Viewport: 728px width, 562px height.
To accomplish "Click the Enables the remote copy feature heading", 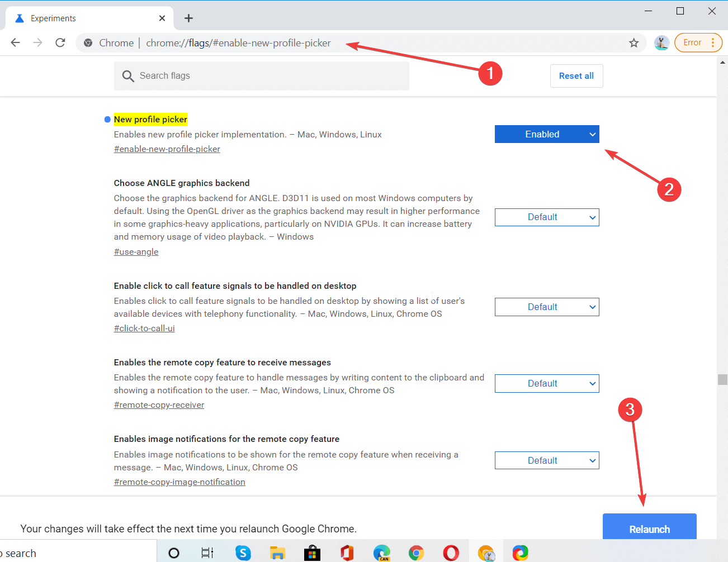I will click(223, 363).
